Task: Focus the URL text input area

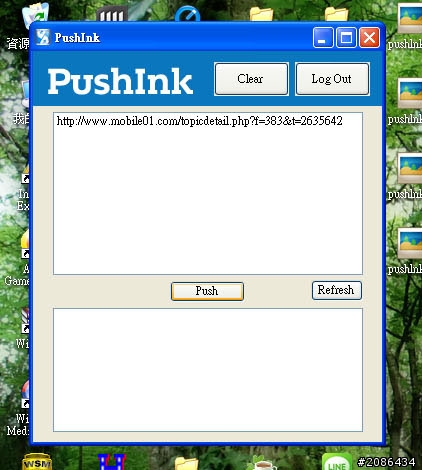Action: 208,194
